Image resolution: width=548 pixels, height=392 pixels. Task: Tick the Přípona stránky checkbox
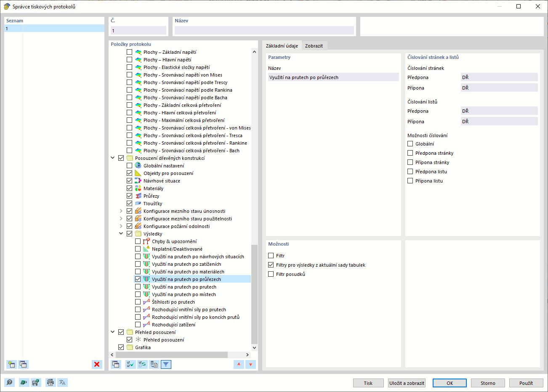click(410, 162)
